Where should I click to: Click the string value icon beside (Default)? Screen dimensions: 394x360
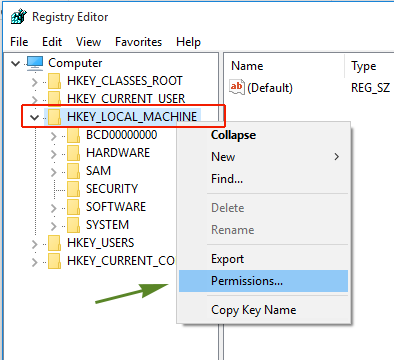(237, 87)
